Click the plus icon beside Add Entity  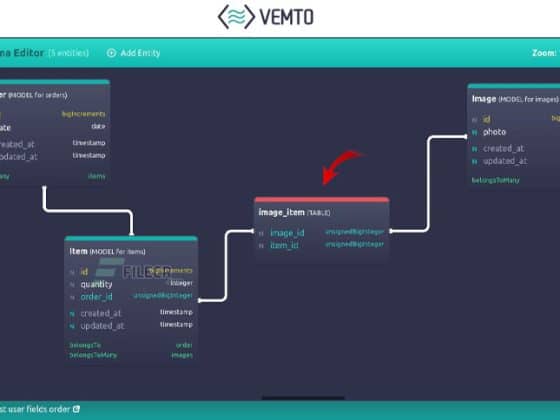coord(111,53)
